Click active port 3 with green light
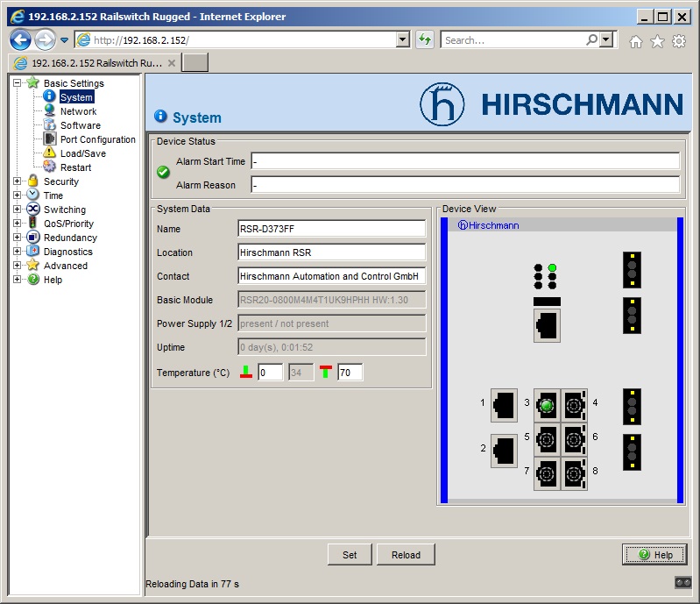This screenshot has height=604, width=700. click(x=547, y=405)
